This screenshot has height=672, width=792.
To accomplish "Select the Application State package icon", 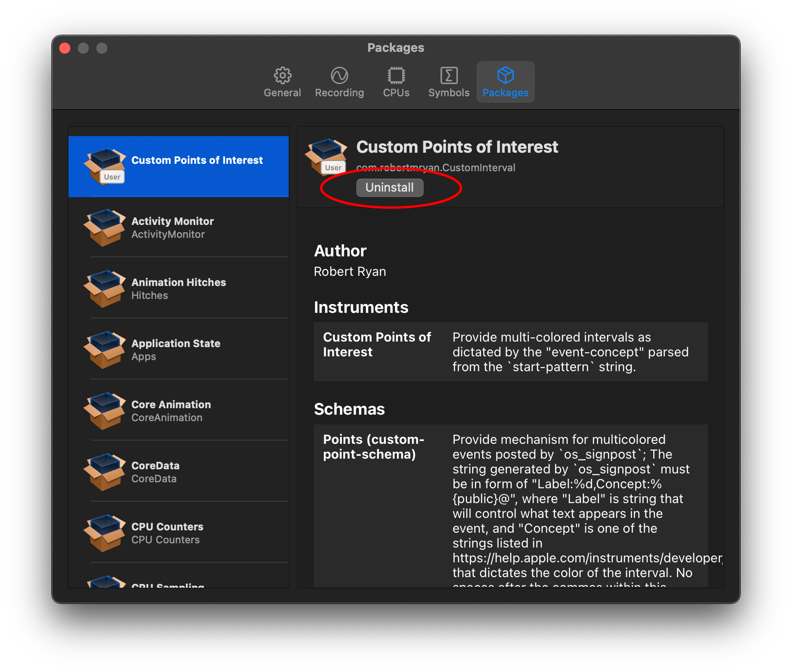I will (x=105, y=350).
